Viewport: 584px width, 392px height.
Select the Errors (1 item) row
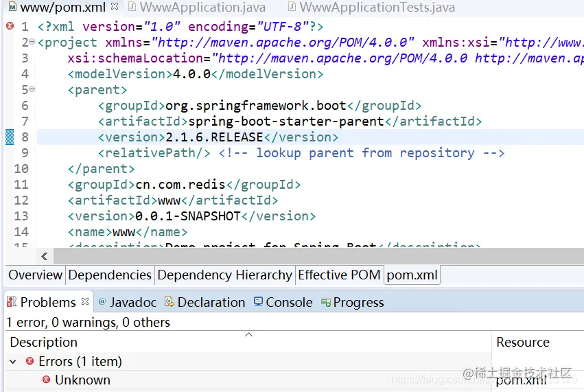pyautogui.click(x=248, y=361)
